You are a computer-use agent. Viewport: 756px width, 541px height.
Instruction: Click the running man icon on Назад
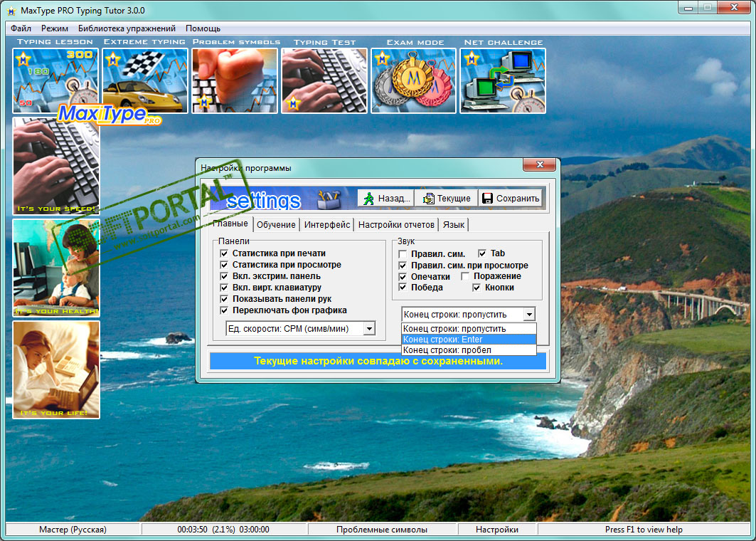coord(368,199)
